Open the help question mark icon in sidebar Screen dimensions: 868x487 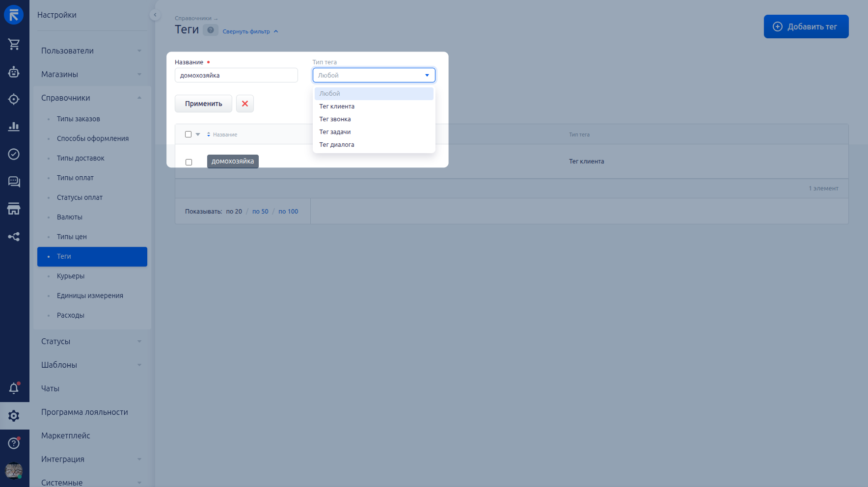(x=14, y=443)
